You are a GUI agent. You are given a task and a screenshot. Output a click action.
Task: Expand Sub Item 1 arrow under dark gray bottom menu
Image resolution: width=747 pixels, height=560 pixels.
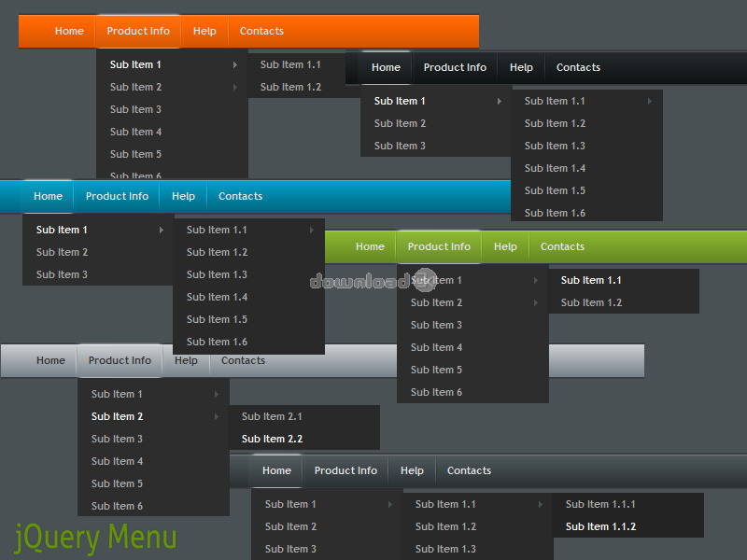390,504
